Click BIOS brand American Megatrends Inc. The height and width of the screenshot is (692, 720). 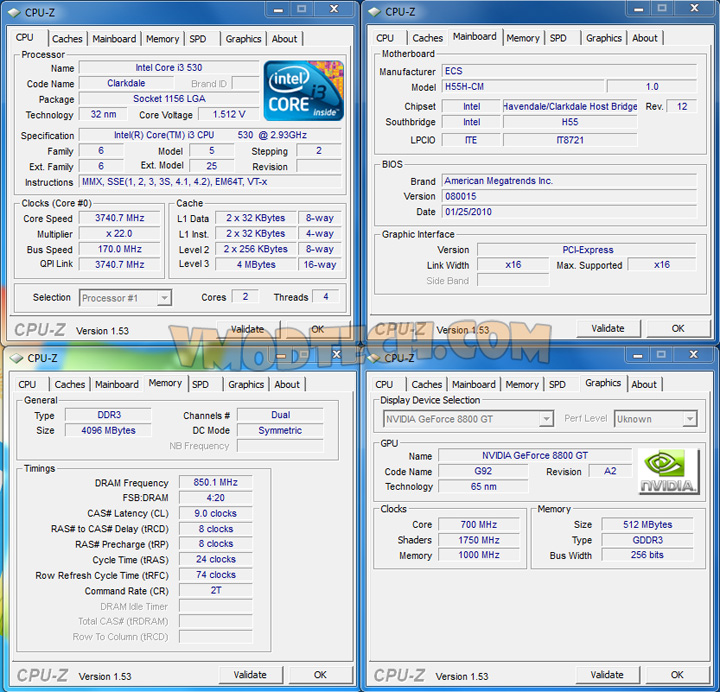pyautogui.click(x=569, y=181)
